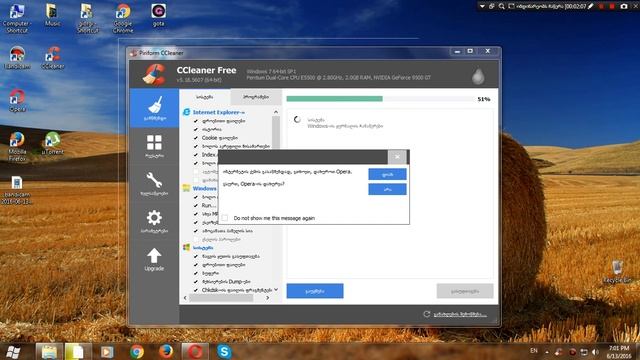This screenshot has width=640, height=360.
Task: Open the Music folder on desktop
Action: [52, 15]
